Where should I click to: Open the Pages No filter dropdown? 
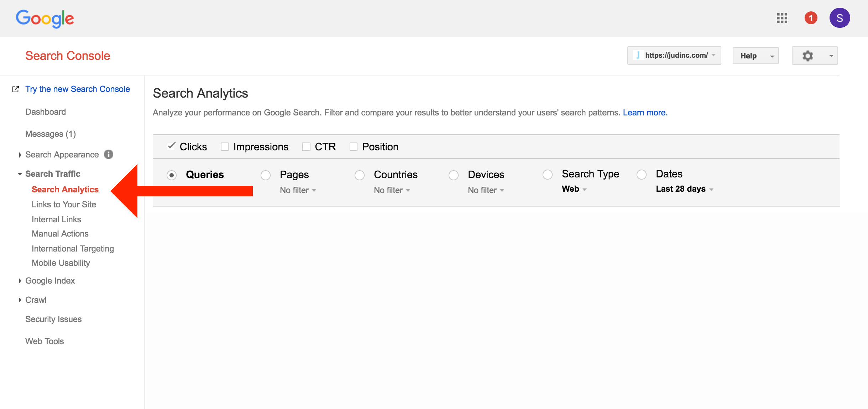coord(298,190)
